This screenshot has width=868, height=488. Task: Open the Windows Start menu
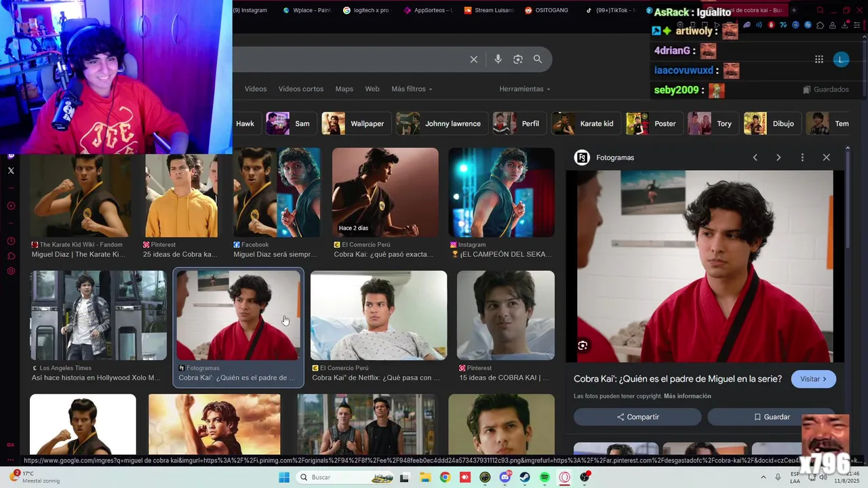284,477
